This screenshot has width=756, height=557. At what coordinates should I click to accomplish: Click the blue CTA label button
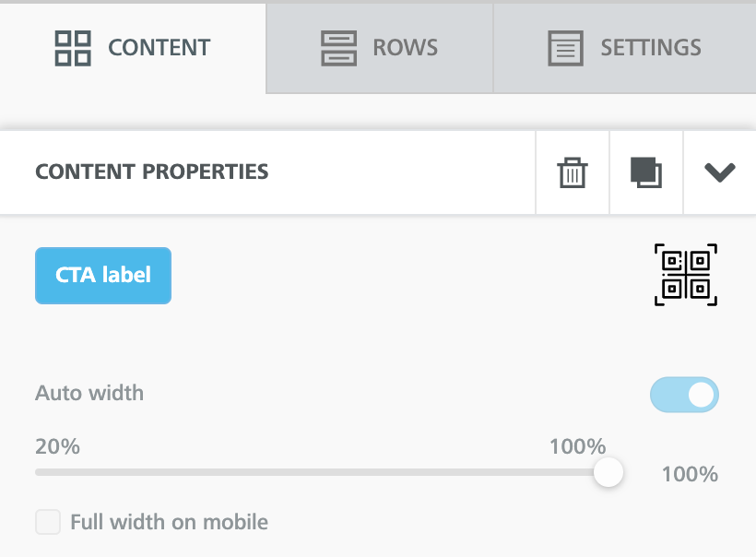103,275
